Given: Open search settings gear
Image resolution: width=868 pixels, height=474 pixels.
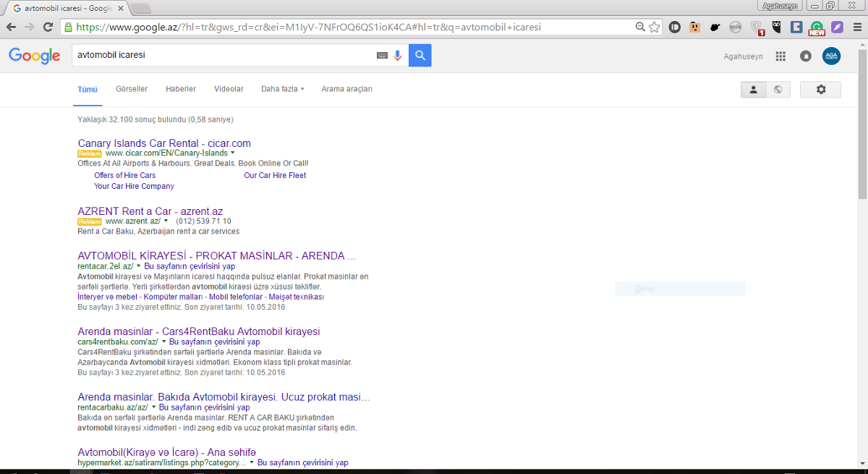Looking at the screenshot, I should pyautogui.click(x=820, y=90).
